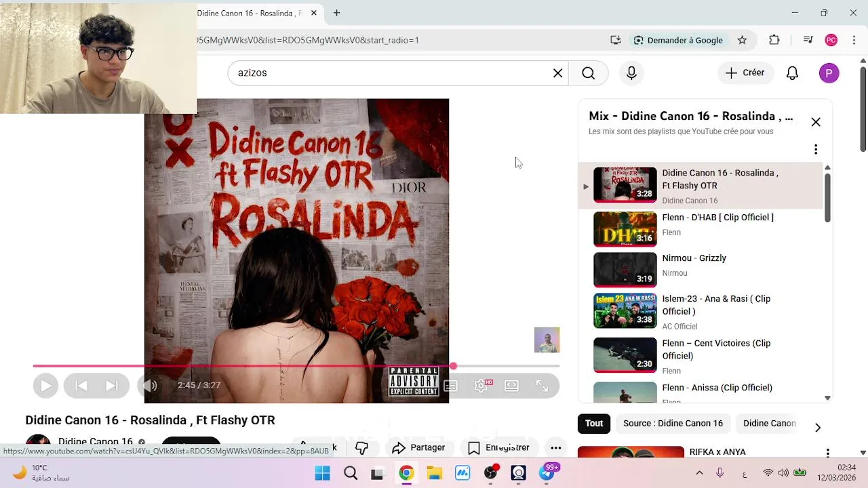Open the purple P account avatar

click(x=829, y=73)
